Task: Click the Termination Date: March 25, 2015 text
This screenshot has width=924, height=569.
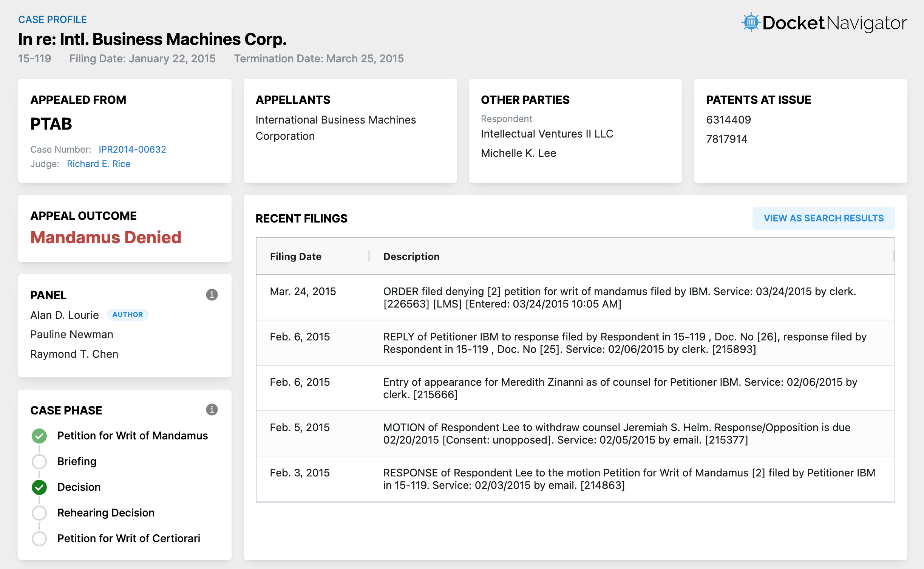Action: 319,59
